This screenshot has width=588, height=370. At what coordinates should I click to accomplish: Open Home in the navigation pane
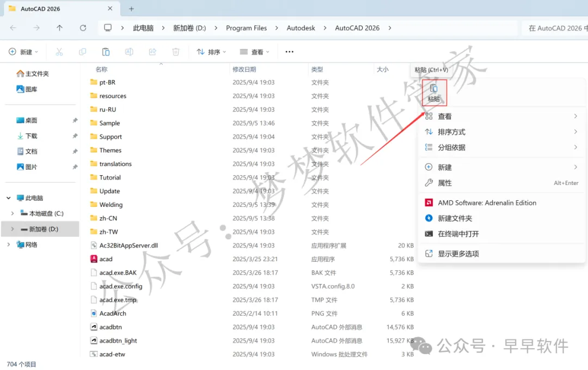point(33,73)
